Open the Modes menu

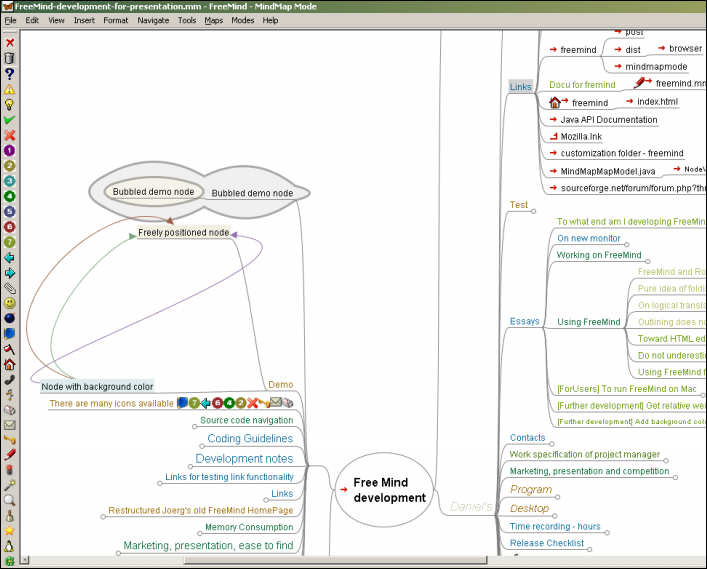pos(243,20)
